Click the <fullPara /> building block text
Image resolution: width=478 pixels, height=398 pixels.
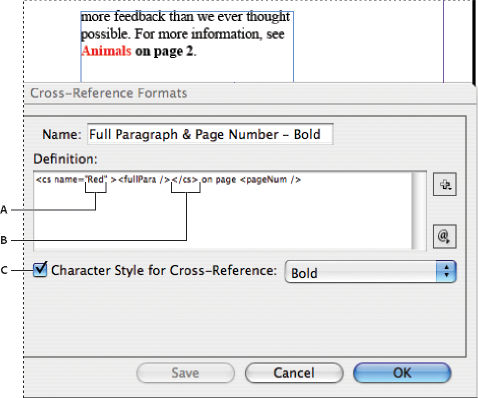point(144,180)
